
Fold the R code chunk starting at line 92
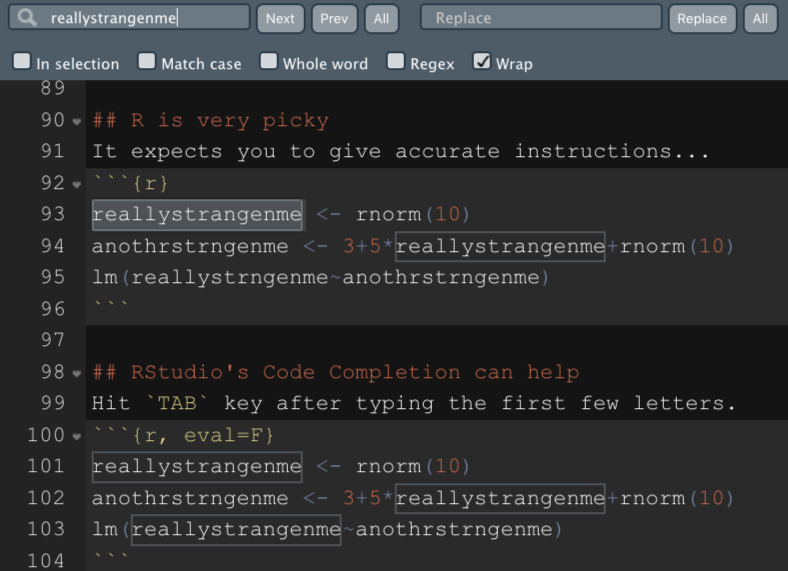click(x=77, y=184)
